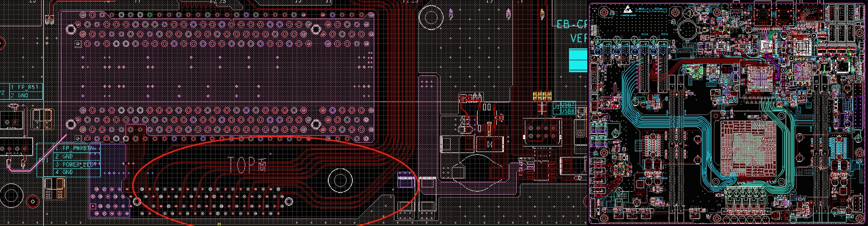Click the USB8 silkscreen label

pos(568,111)
